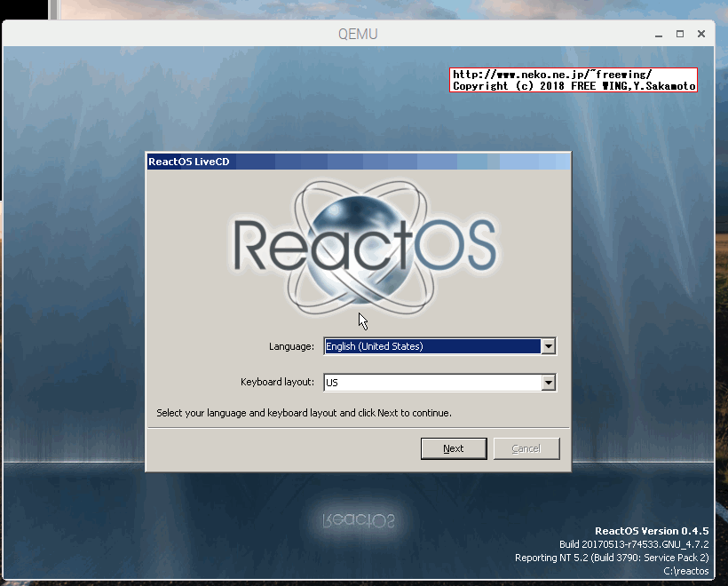The width and height of the screenshot is (728, 586).
Task: Click the QEMU window title
Action: click(x=359, y=34)
